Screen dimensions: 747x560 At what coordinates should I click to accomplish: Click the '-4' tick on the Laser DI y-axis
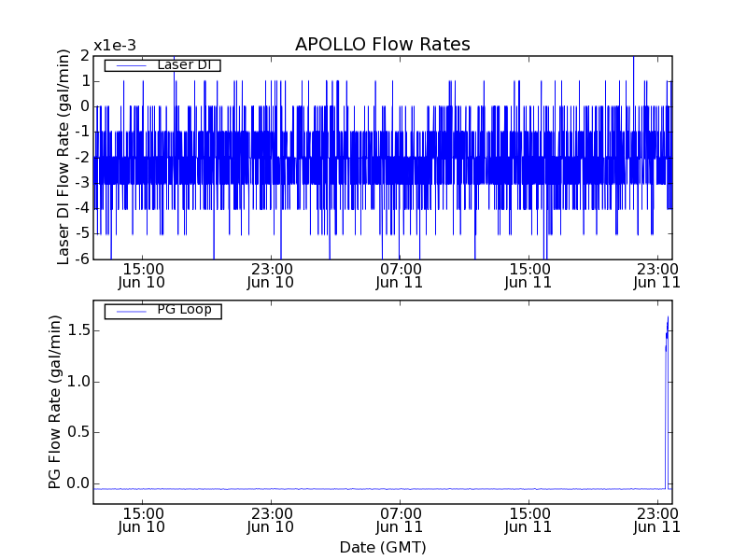[x=83, y=208]
